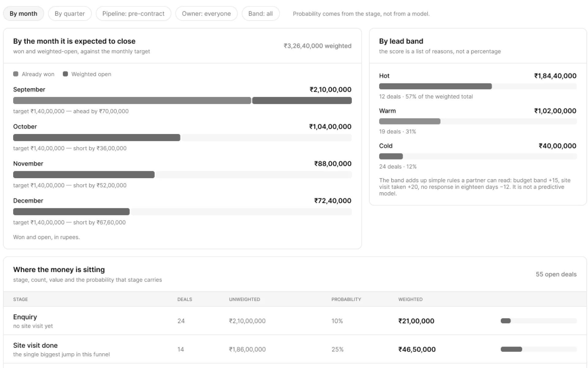Screen dimensions: 588x368
Task: Switch to the By month view
Action: point(24,13)
